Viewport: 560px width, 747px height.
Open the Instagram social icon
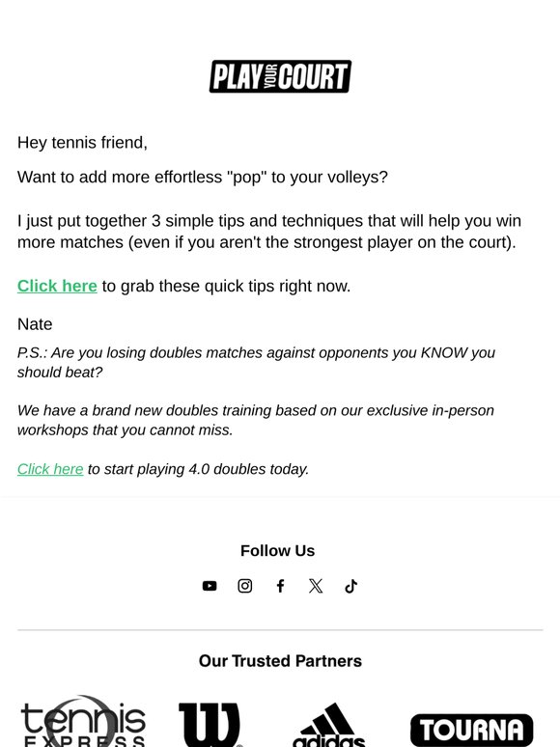pyautogui.click(x=245, y=586)
